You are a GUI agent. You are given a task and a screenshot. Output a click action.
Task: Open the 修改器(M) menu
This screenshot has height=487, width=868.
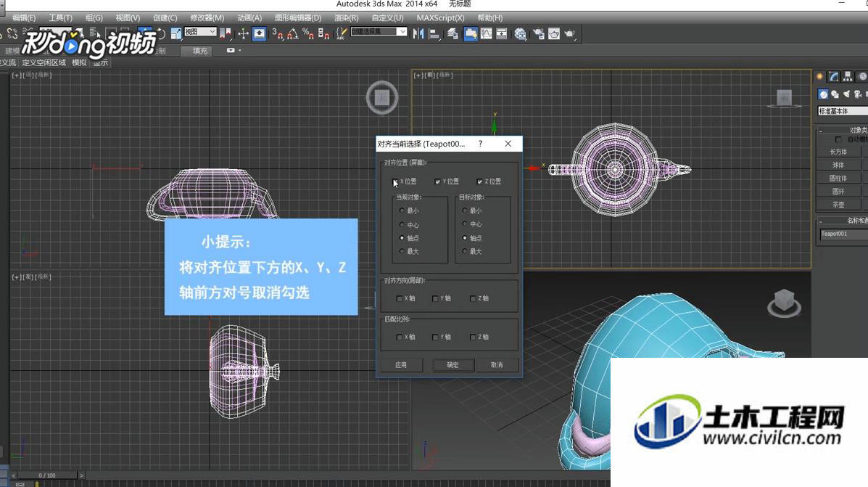tap(207, 17)
